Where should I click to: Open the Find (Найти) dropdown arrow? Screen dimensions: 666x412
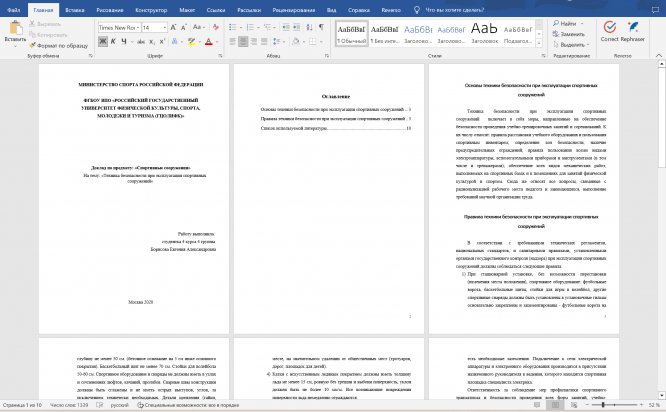(582, 24)
